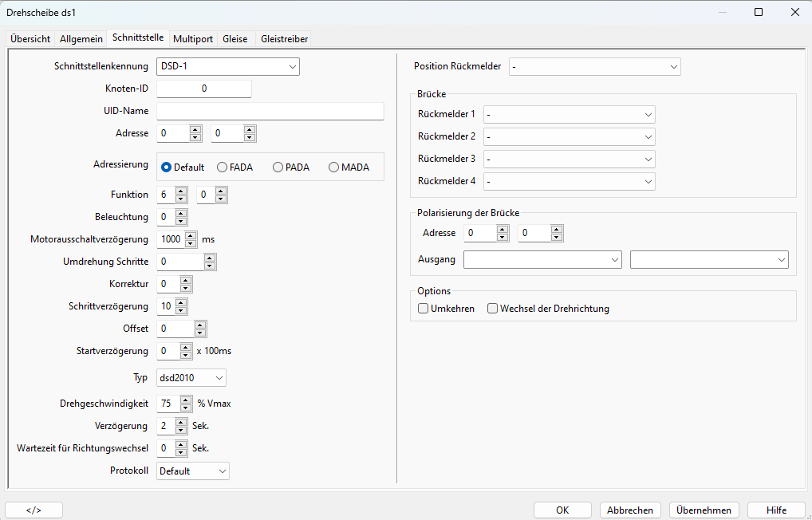Decrease the Schrittverzögerung value
The image size is (812, 520).
coord(181,310)
